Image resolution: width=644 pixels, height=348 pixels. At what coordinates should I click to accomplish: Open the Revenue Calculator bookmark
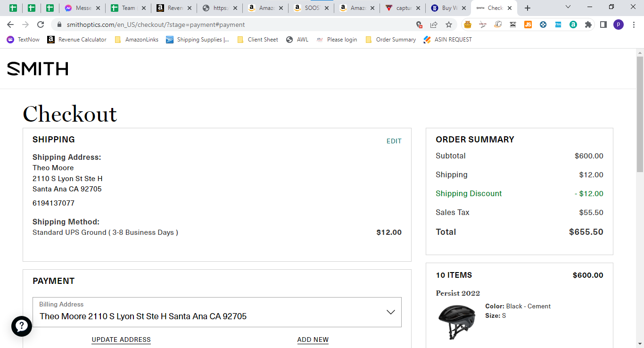coord(77,40)
